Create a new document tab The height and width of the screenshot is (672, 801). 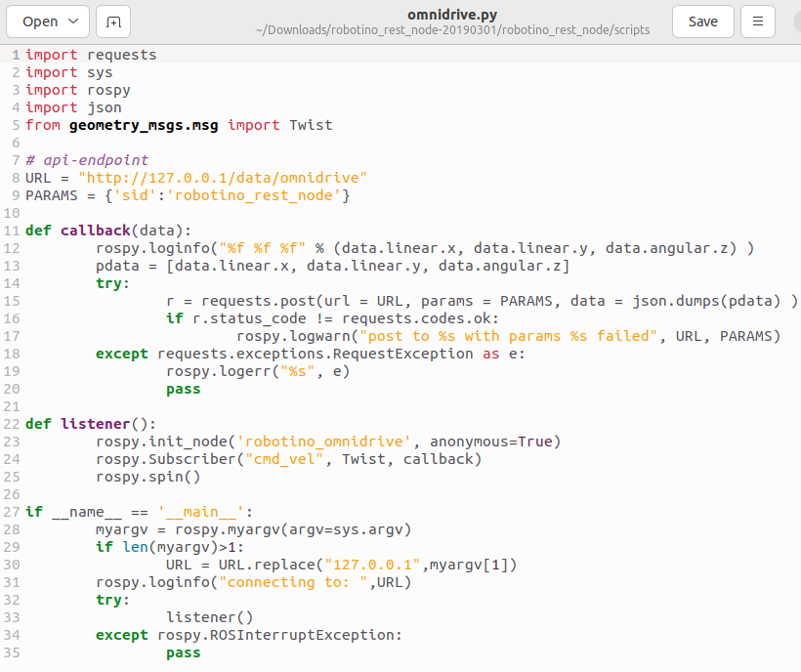click(x=114, y=21)
